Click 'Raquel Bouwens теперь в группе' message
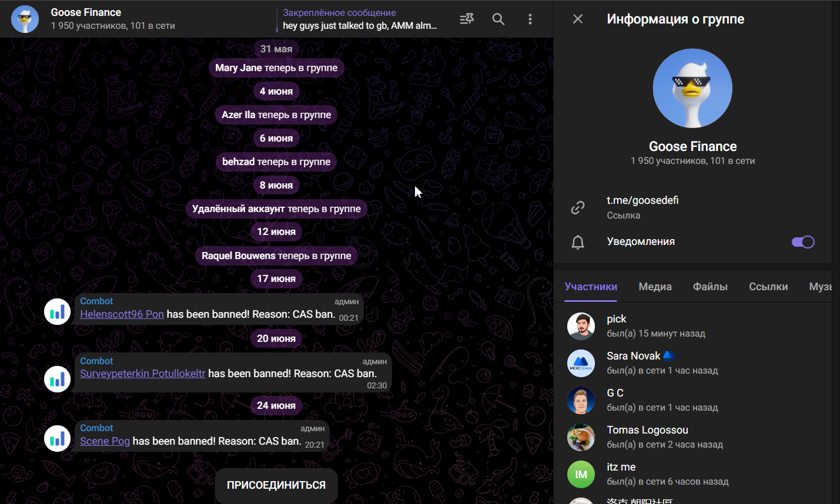The height and width of the screenshot is (504, 840). [x=276, y=256]
